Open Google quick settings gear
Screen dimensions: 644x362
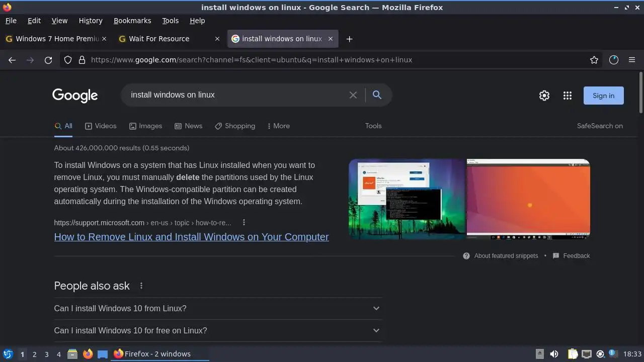(544, 96)
